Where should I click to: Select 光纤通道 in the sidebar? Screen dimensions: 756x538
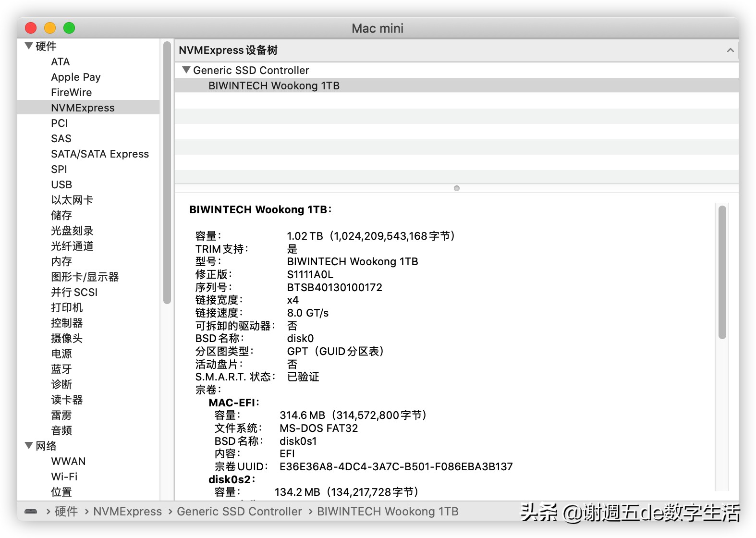(72, 246)
